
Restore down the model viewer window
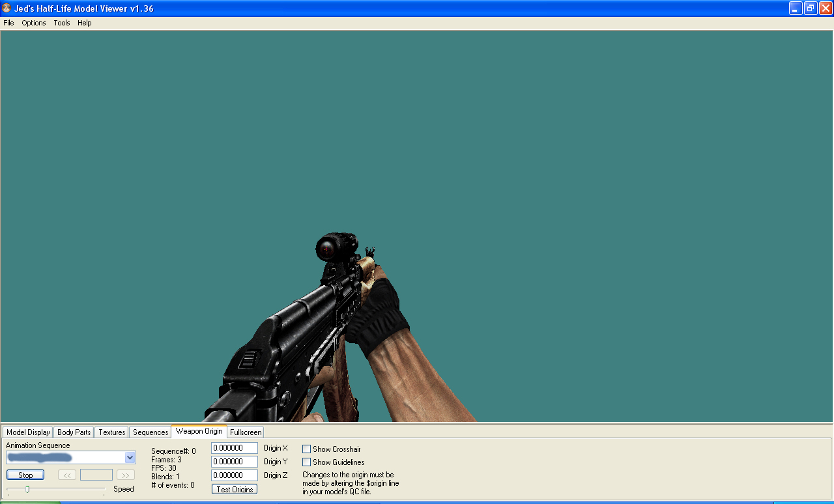click(811, 8)
